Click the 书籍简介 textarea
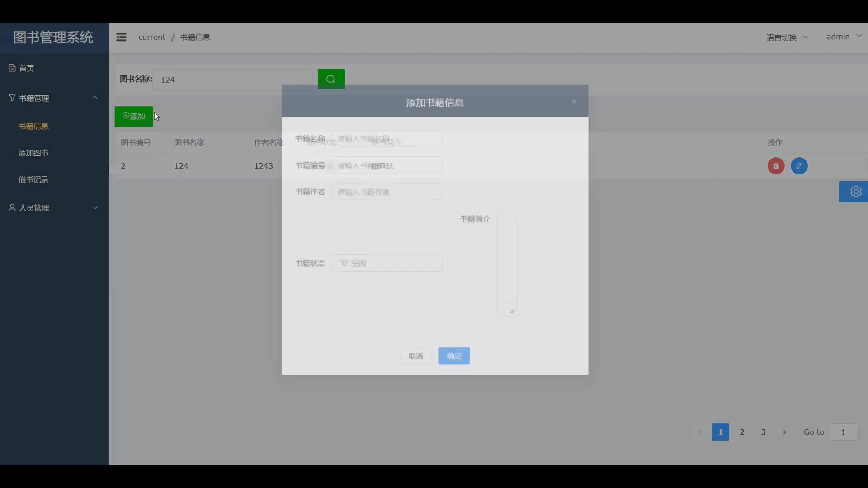The image size is (868, 488). (507, 263)
